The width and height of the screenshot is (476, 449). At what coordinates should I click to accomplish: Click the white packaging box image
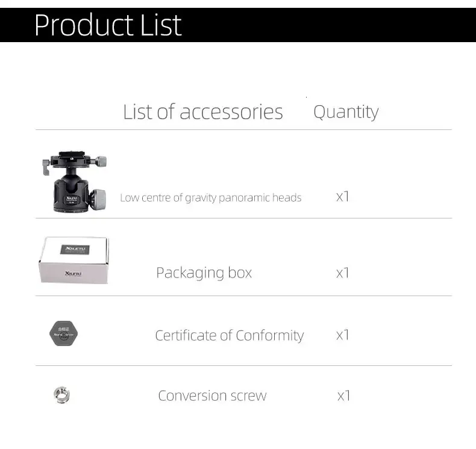pos(74,260)
